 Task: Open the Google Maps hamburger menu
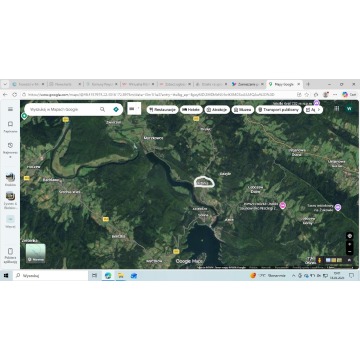pyautogui.click(x=10, y=109)
